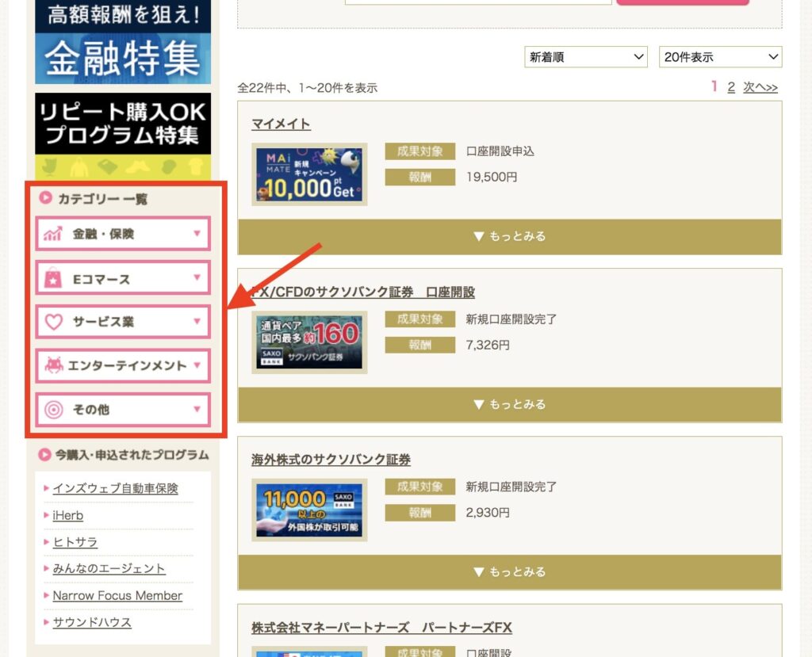Click the 11,000 外国株 thumbnail
Screen dimensions: 812x657
point(310,510)
